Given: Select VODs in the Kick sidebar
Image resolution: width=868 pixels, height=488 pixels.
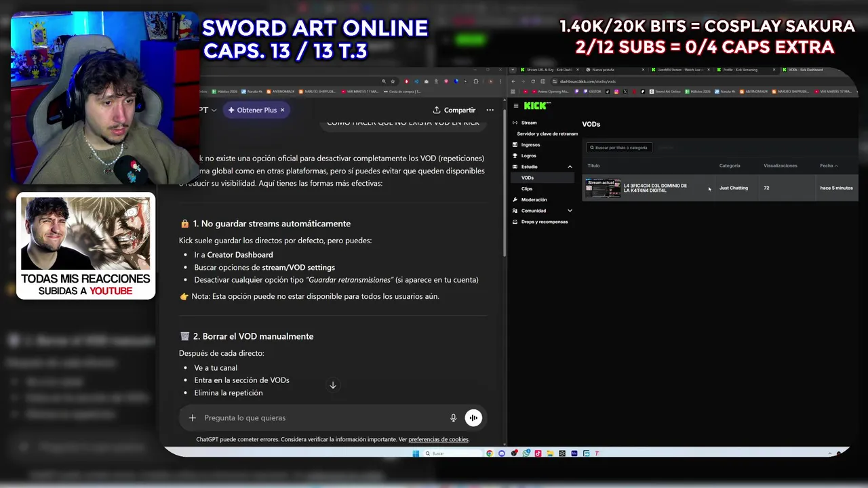Looking at the screenshot, I should coord(542,178).
